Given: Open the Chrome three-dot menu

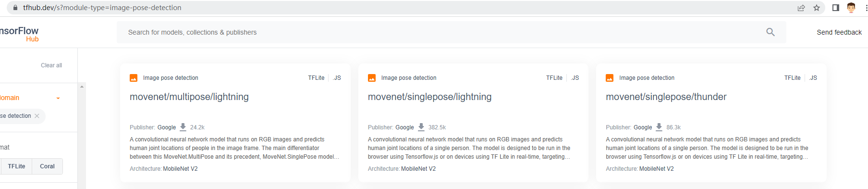Looking at the screenshot, I should [866, 8].
